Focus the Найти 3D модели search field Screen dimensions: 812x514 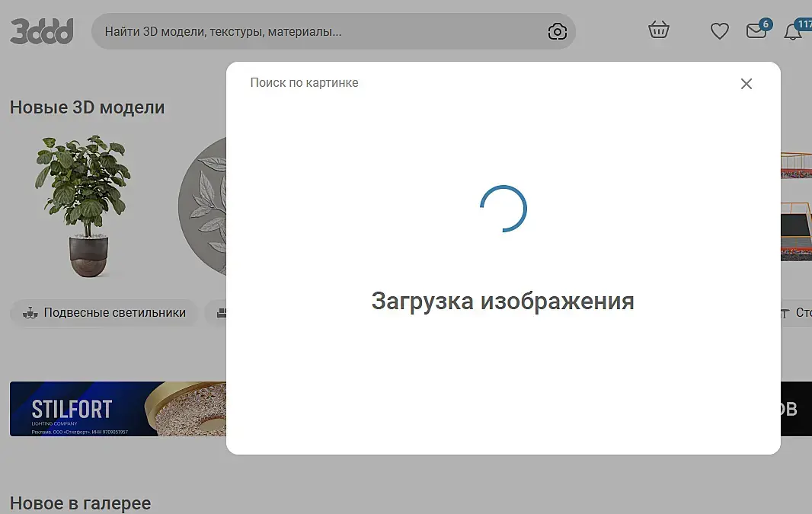click(x=321, y=31)
